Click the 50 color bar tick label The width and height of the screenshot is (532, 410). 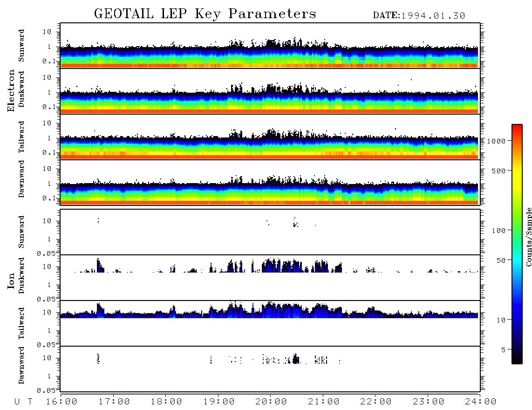tap(501, 260)
